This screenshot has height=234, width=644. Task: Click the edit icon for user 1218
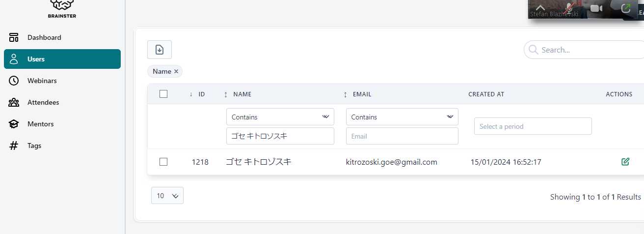625,162
